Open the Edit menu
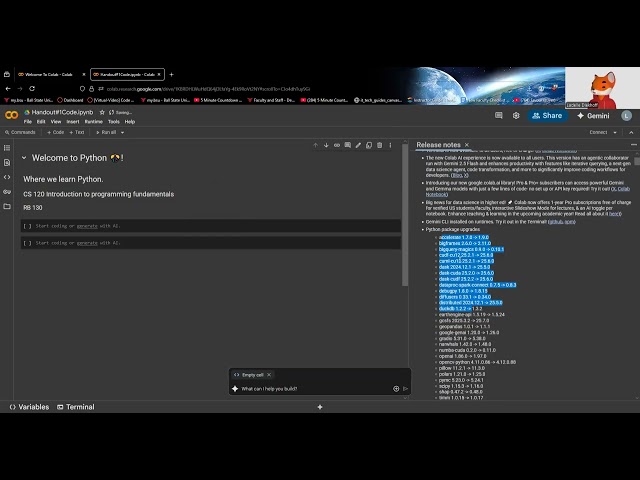 41,122
